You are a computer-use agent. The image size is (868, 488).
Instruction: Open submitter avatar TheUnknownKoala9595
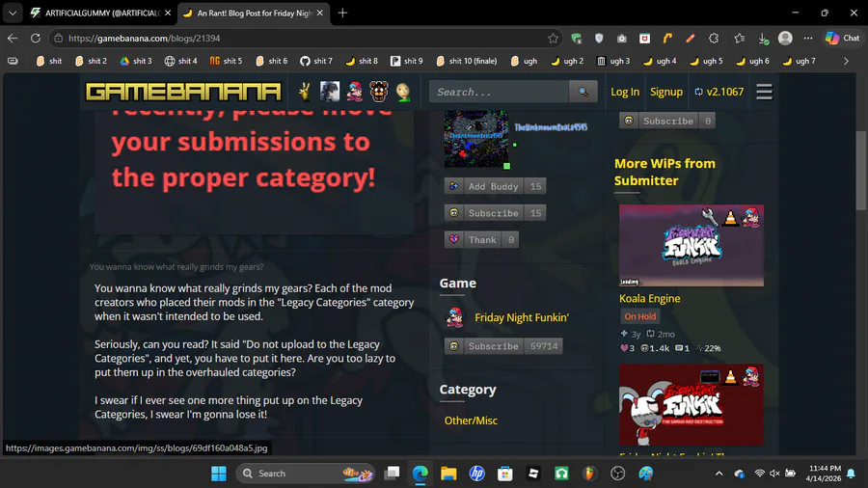476,139
